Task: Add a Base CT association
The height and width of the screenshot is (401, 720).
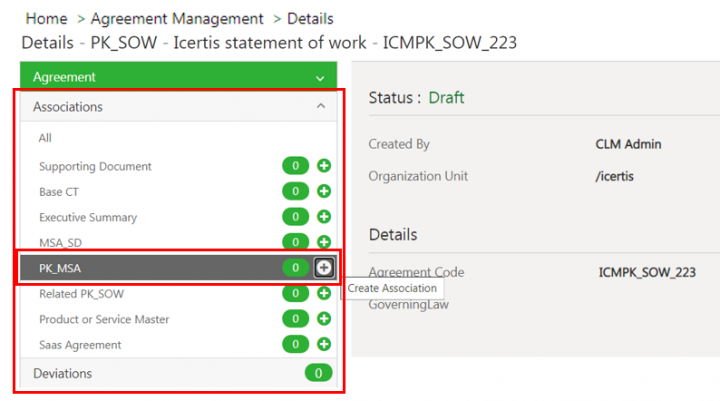Action: pos(324,191)
